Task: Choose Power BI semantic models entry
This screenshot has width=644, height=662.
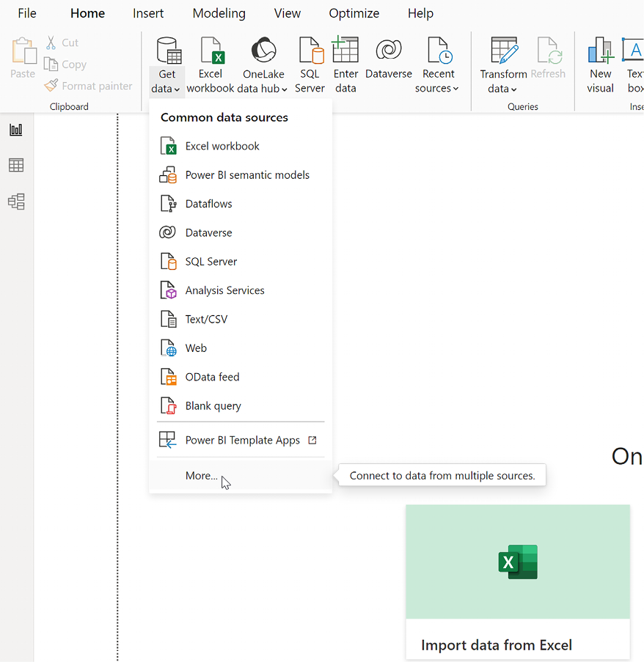Action: 241,174
